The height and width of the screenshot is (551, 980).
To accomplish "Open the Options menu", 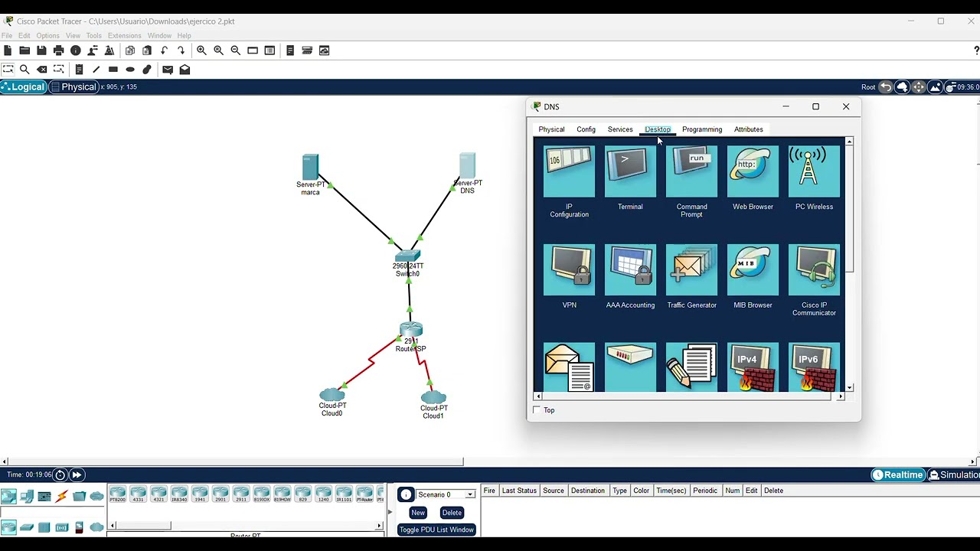I will [47, 36].
